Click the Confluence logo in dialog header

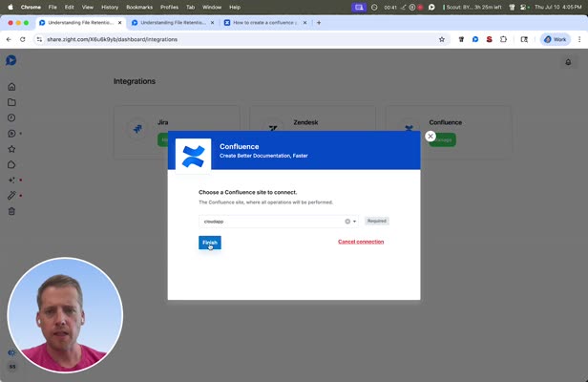193,157
